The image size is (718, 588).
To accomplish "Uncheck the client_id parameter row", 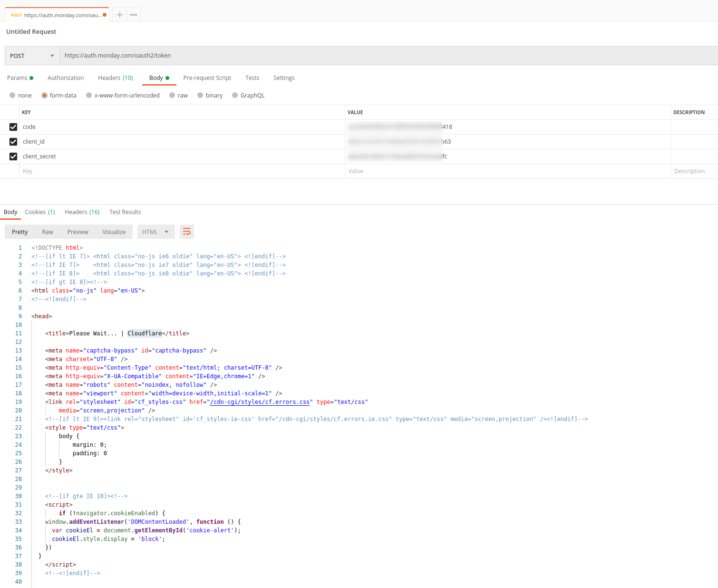I will tap(13, 142).
